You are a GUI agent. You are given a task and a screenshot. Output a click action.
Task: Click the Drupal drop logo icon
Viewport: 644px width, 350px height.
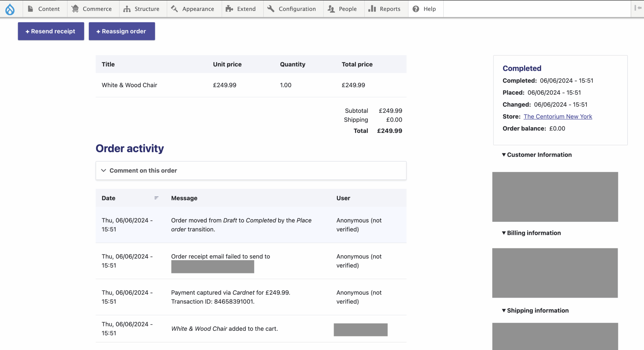coord(10,9)
